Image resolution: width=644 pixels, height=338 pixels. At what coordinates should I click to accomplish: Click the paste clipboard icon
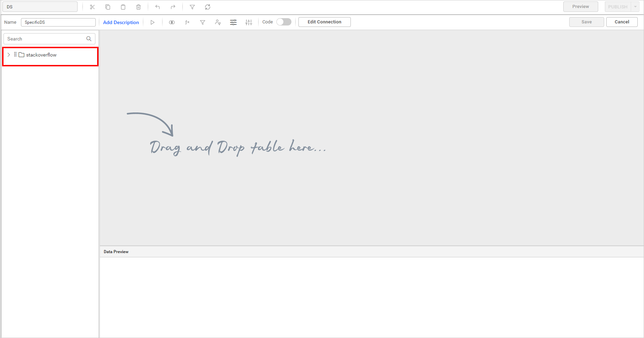point(123,7)
